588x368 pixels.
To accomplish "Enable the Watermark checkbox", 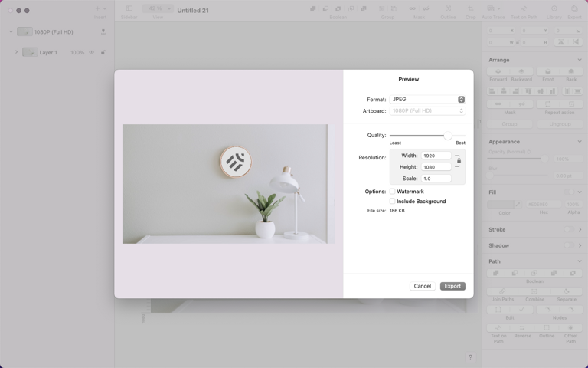I will point(392,192).
